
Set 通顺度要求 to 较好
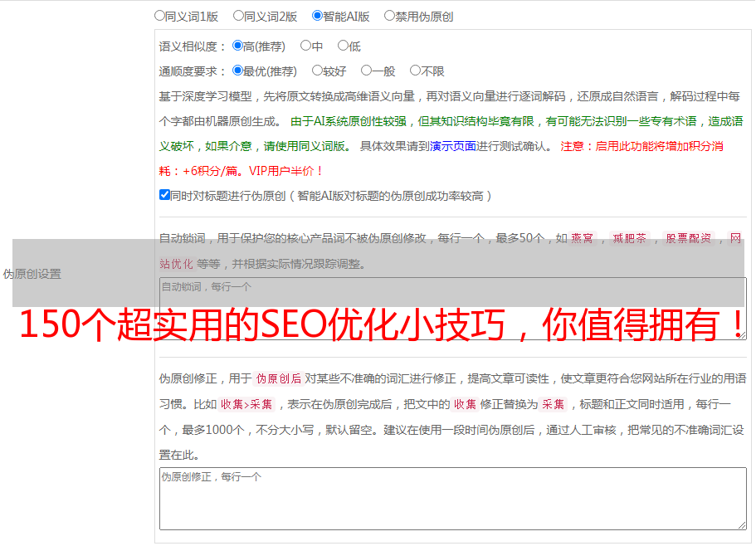point(317,71)
